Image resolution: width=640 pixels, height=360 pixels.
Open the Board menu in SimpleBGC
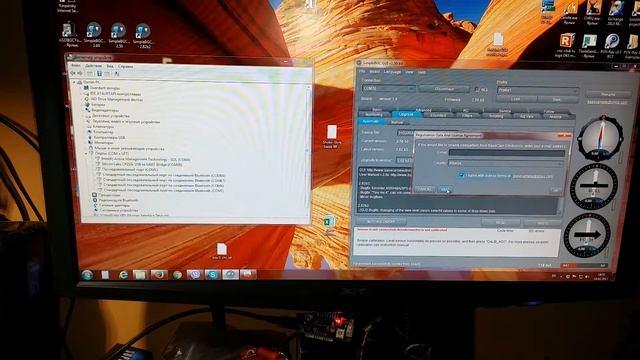374,71
